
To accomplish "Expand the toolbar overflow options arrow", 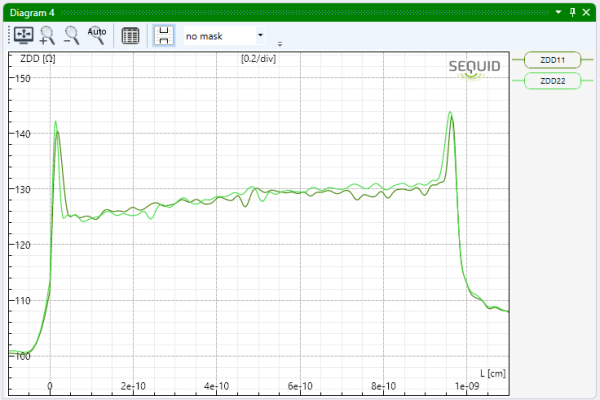I will point(280,43).
